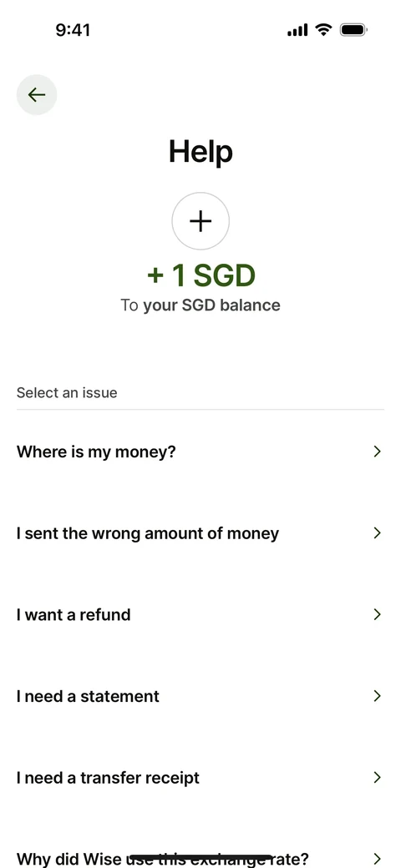Open chevron next to I want a refund
This screenshot has height=868, width=401.
click(377, 614)
